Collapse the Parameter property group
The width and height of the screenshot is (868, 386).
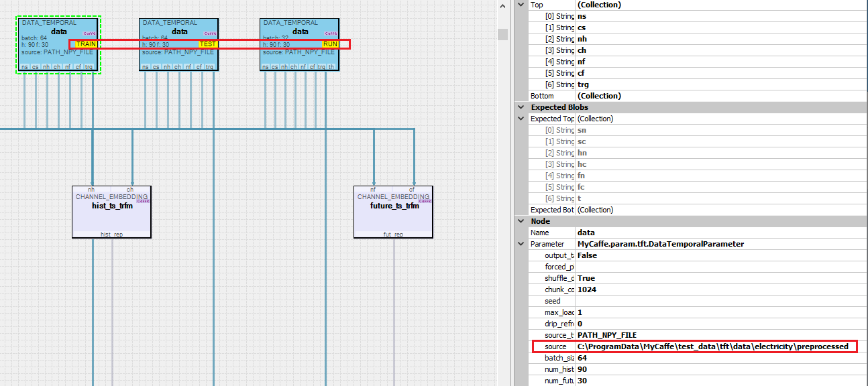(x=521, y=244)
